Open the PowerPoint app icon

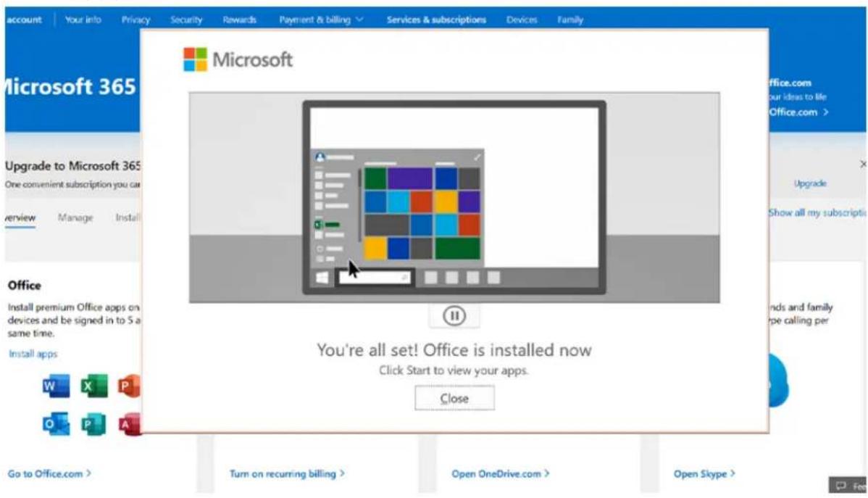coord(129,386)
